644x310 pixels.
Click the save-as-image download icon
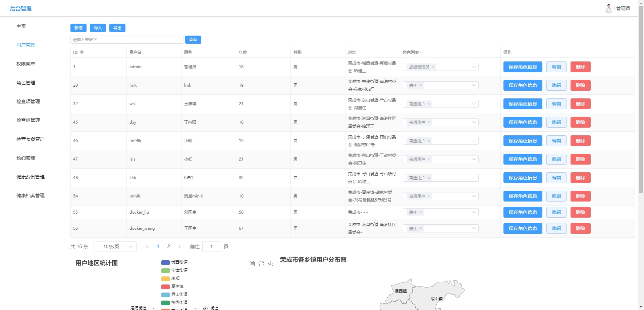pyautogui.click(x=270, y=264)
